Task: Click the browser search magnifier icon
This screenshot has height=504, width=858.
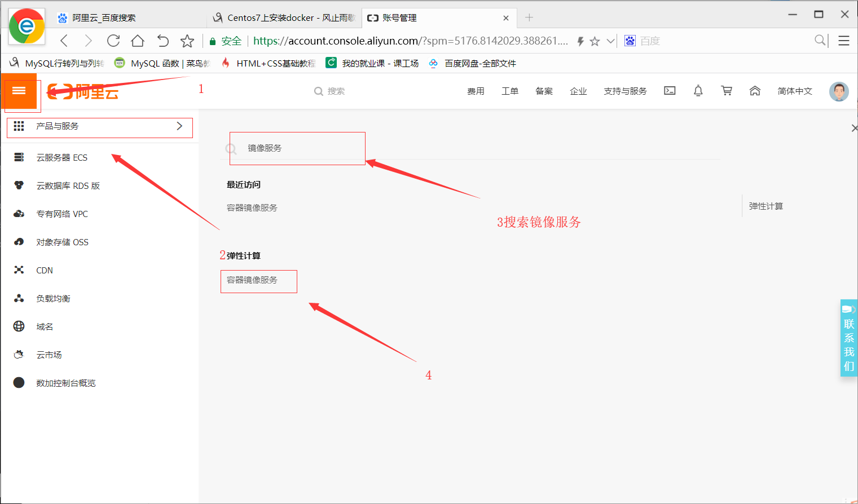Action: point(820,40)
